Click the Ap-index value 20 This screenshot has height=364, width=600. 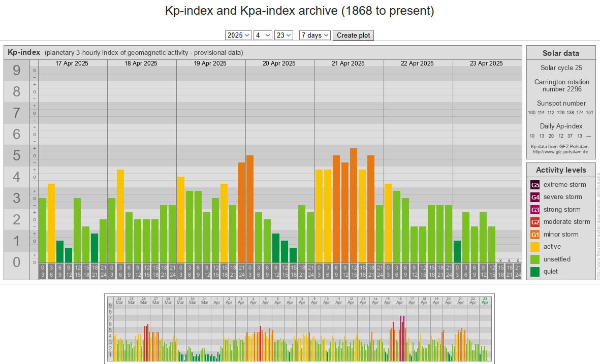(x=551, y=136)
